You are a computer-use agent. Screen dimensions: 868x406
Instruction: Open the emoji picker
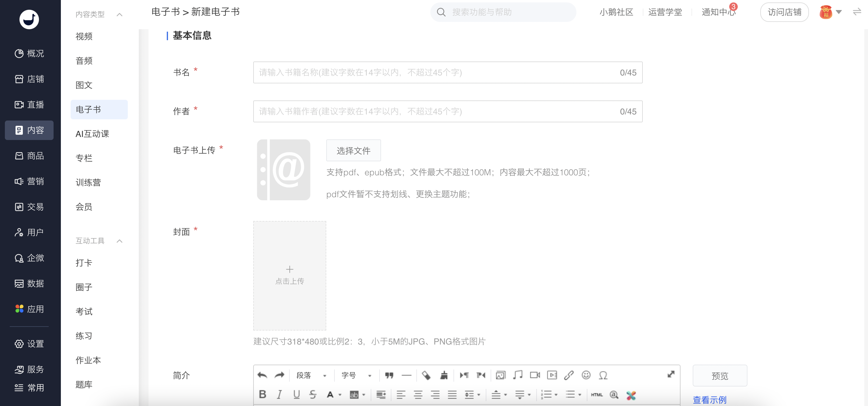pyautogui.click(x=586, y=375)
